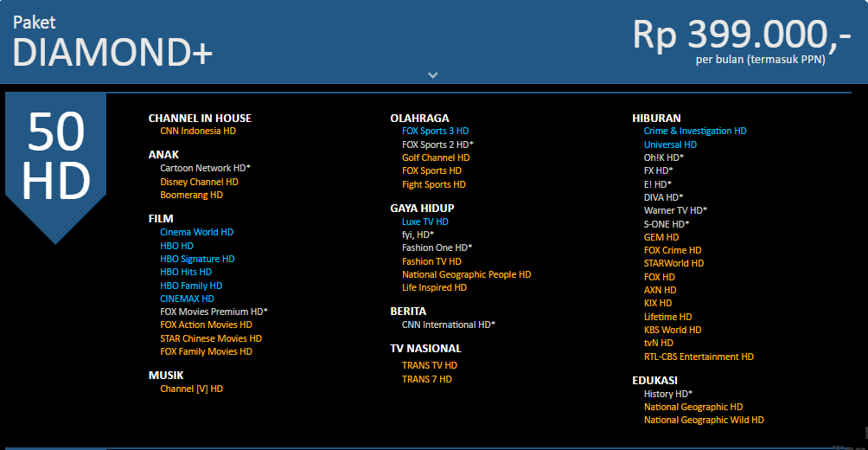Click per bulan (termasuk PPN) text
Image resolution: width=868 pixels, height=450 pixels.
tap(760, 60)
